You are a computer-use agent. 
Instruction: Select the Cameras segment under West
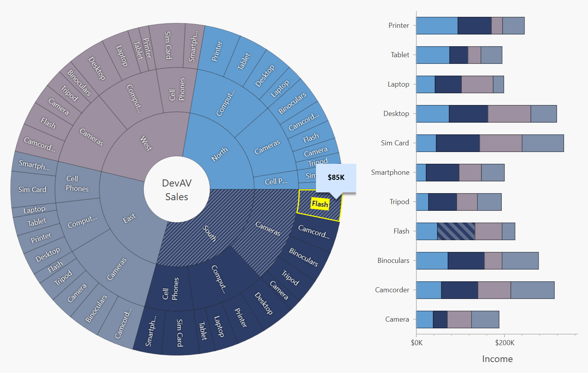[x=91, y=137]
